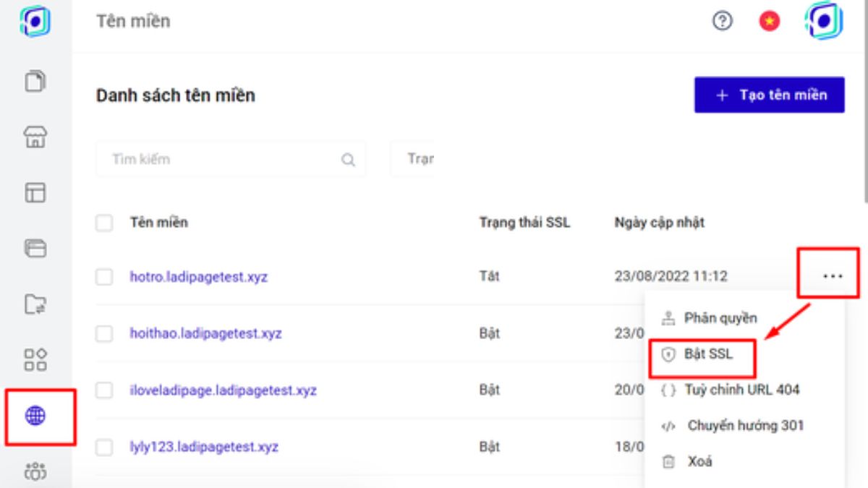Select Chuyển hướng 301 menu option
The image size is (868, 488).
coord(744,426)
